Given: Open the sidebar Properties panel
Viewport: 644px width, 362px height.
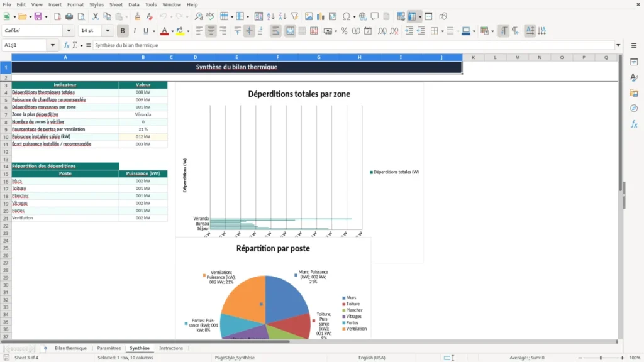Looking at the screenshot, I should [x=634, y=62].
